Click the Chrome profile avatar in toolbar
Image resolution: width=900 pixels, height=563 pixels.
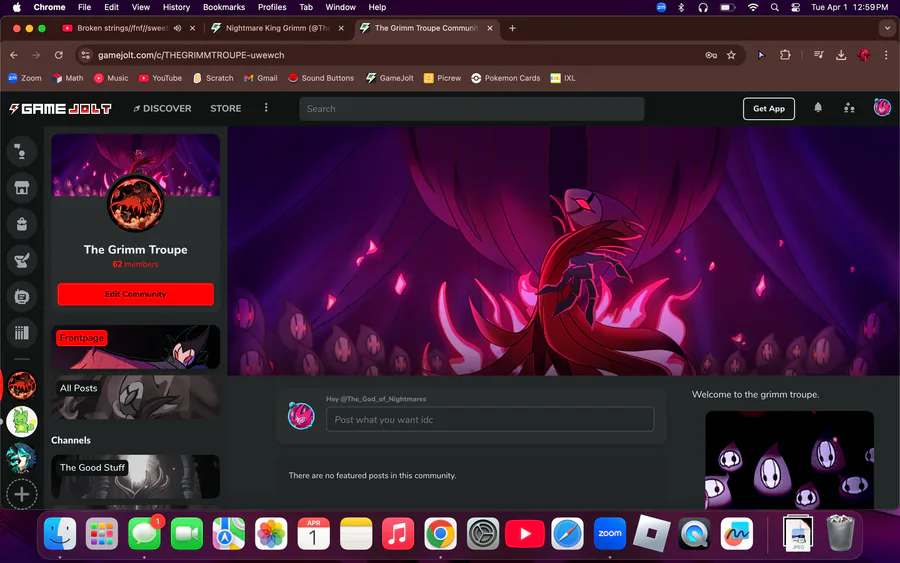tap(864, 55)
